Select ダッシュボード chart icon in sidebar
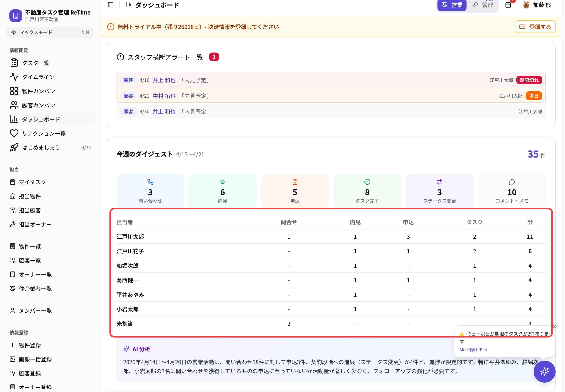565x392 pixels. [x=14, y=119]
